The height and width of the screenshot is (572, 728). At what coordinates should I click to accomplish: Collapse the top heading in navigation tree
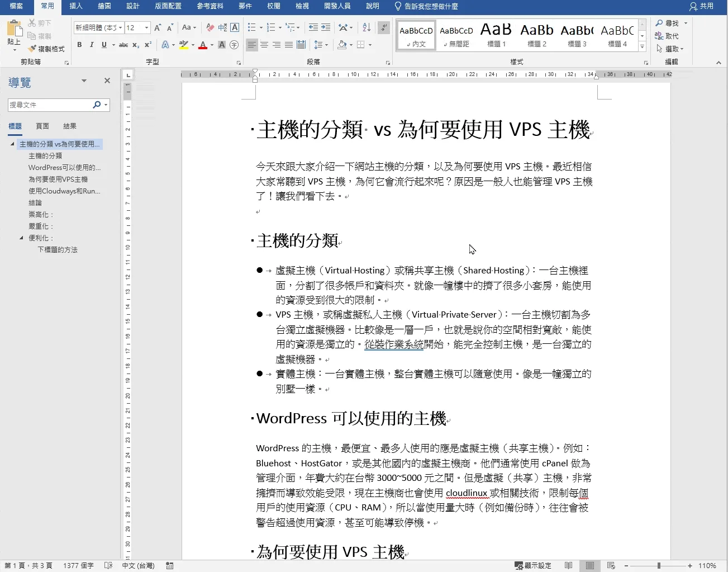click(x=12, y=144)
